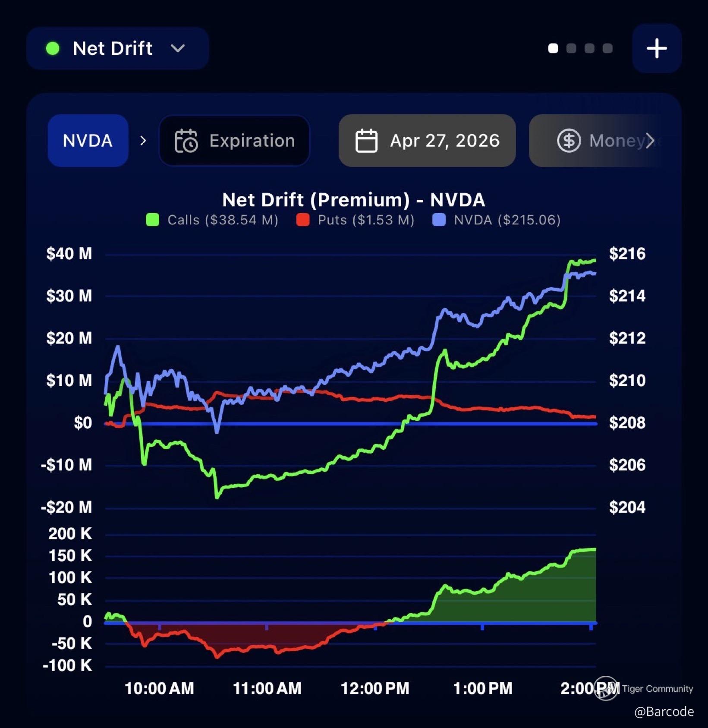Select the first page indicator dot
This screenshot has width=708, height=728.
click(553, 48)
